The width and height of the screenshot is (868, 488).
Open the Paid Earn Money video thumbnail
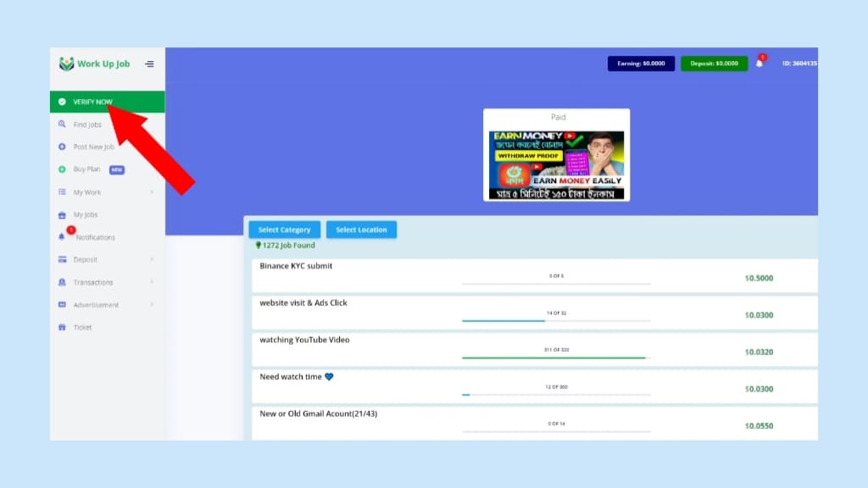(x=556, y=164)
